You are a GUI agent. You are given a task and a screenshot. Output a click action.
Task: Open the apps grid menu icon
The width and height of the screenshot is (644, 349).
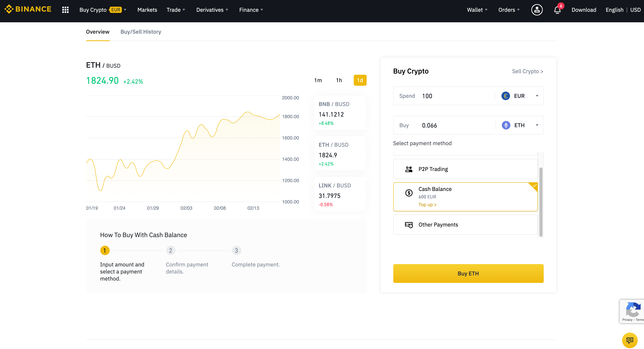click(65, 10)
